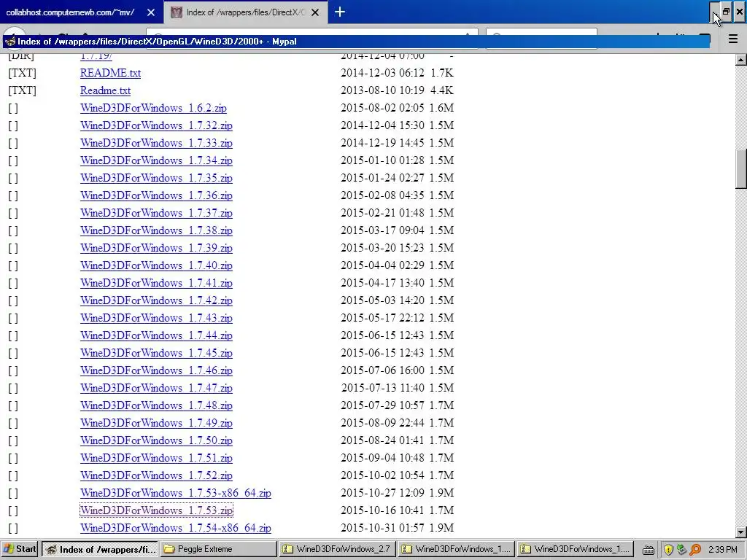Open the on-screen keyboard tray icon
The image size is (747, 560).
[x=648, y=550]
